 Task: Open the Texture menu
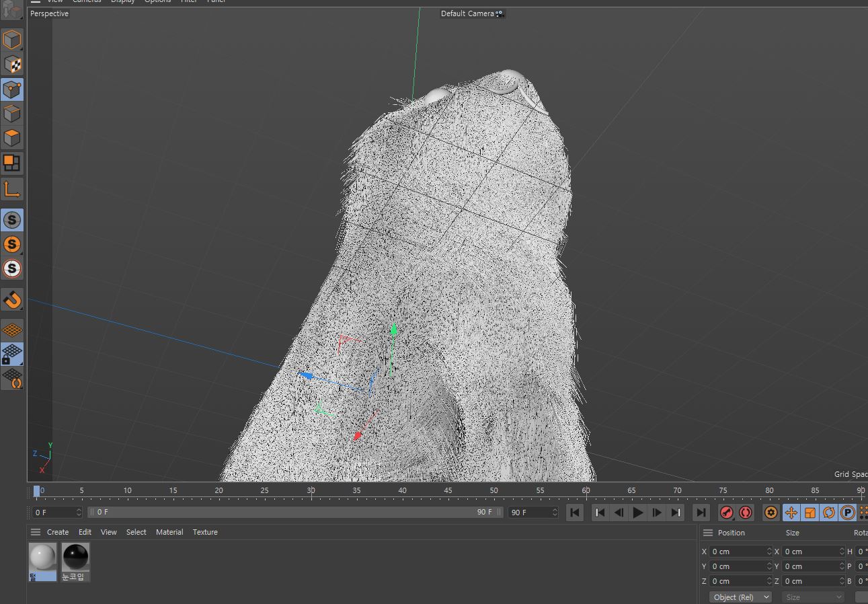pyautogui.click(x=205, y=532)
